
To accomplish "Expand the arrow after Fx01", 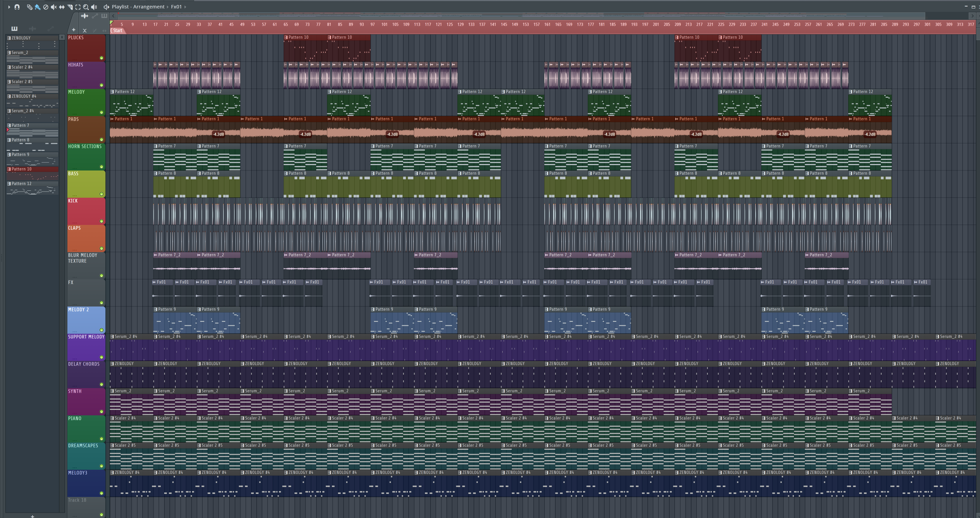I will point(185,7).
